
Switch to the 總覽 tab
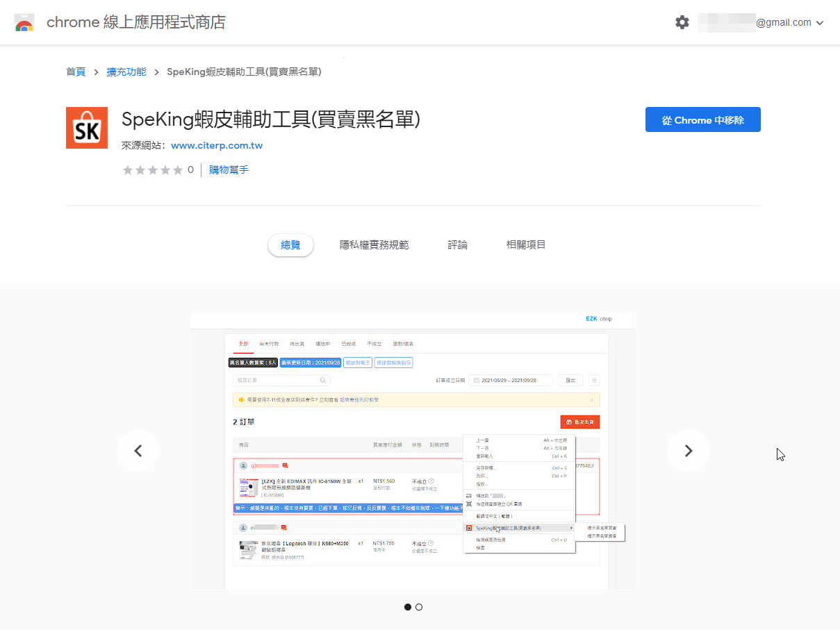(290, 245)
